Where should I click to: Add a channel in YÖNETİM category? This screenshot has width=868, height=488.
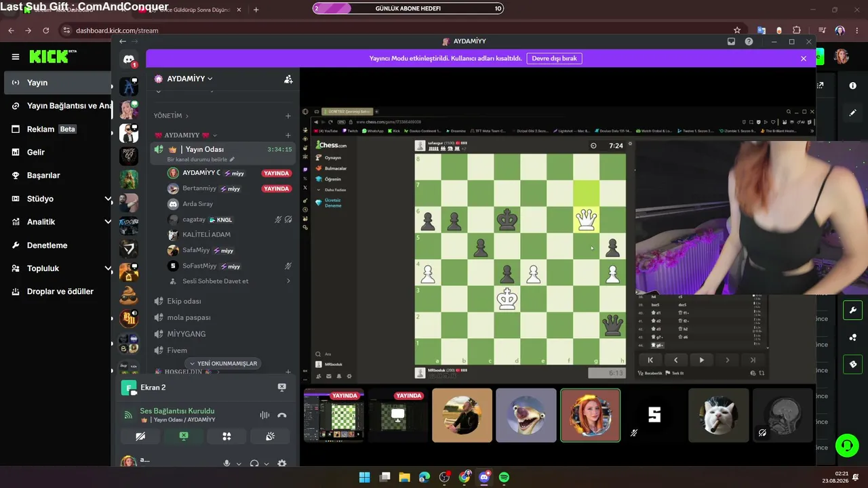coord(288,116)
